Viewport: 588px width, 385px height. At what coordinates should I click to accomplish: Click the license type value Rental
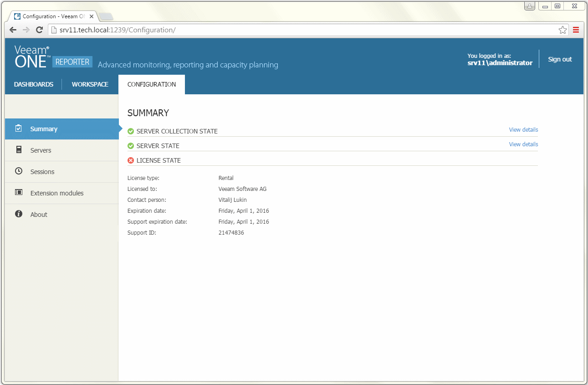(226, 178)
